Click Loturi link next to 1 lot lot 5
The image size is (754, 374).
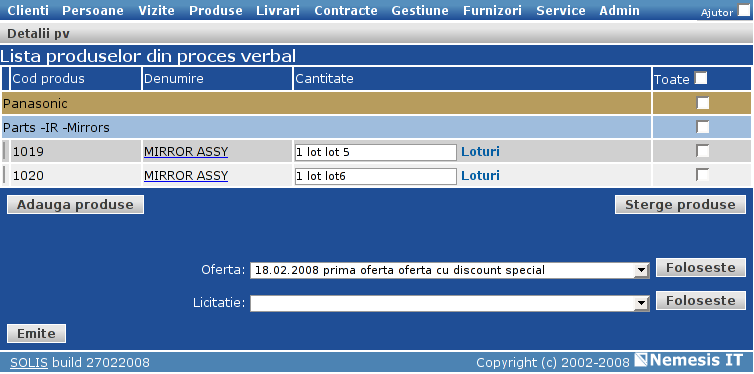pyautogui.click(x=480, y=152)
